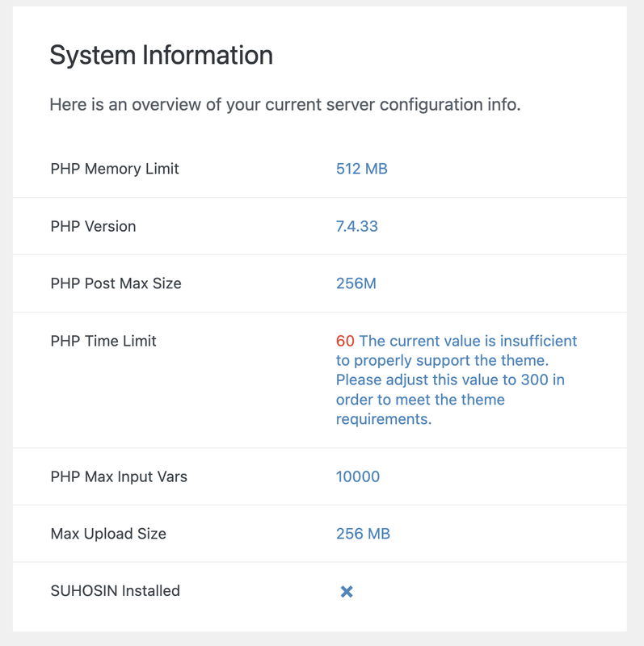Viewport: 644px width, 646px height.
Task: Click the PHP Version value 7.4.33
Action: coord(356,226)
